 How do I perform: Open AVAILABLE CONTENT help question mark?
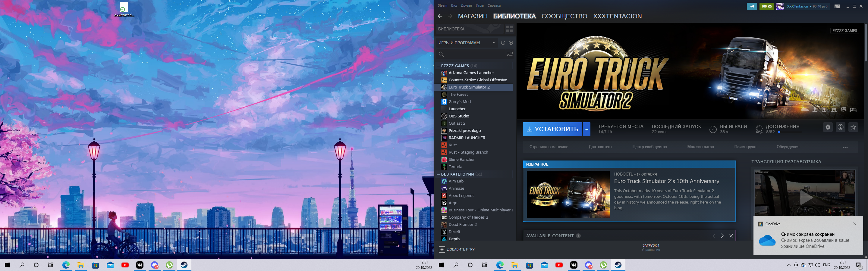point(578,236)
